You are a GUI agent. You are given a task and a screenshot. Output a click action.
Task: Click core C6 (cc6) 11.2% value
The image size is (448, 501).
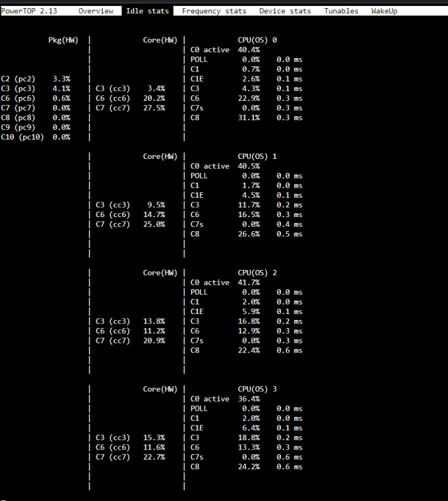pos(154,331)
